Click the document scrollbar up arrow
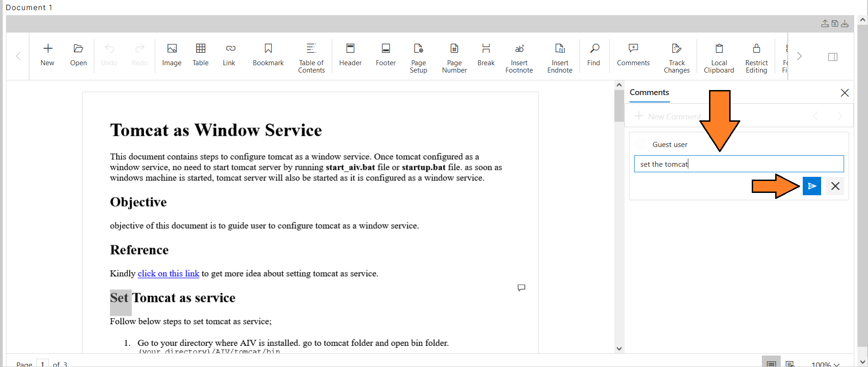 pos(619,85)
